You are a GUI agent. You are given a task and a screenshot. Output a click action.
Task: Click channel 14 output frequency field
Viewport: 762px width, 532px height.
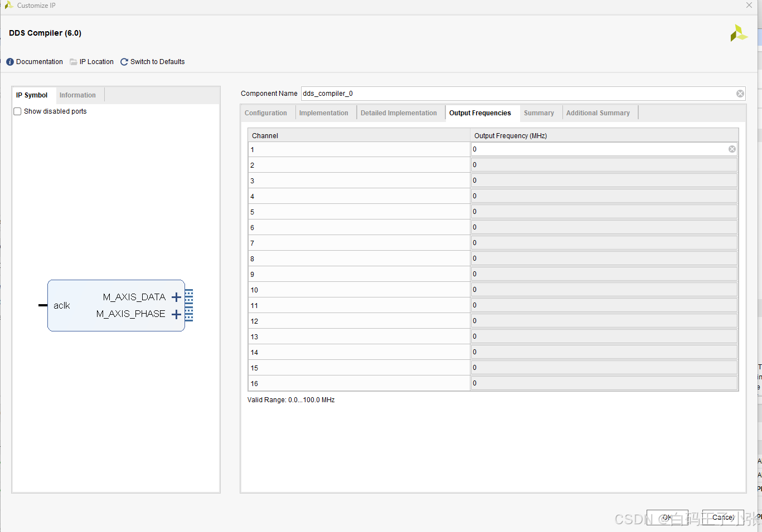click(604, 352)
